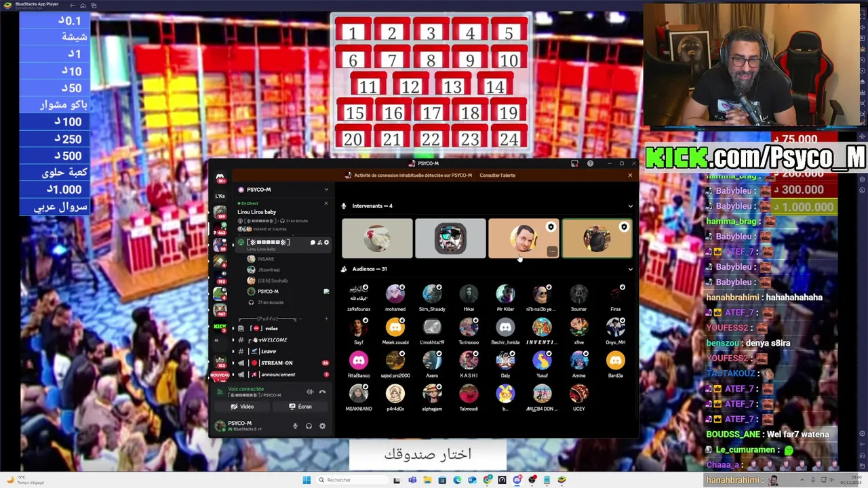Screen dimensions: 868x488
Task: Mute the microphone in the PSYCO-M user panel
Action: [295, 426]
